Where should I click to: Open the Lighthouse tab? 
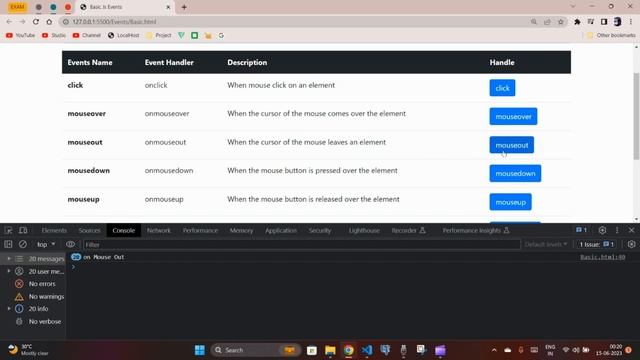(364, 230)
